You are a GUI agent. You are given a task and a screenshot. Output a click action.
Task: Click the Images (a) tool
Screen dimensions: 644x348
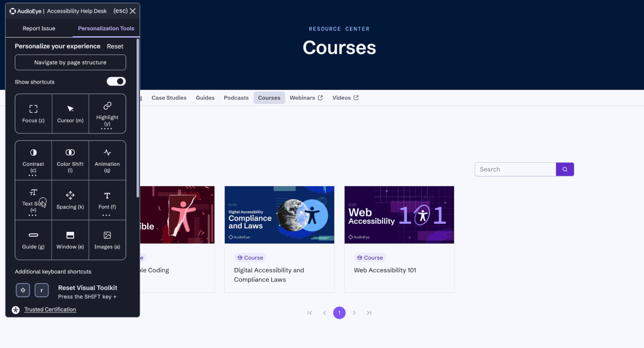point(107,240)
